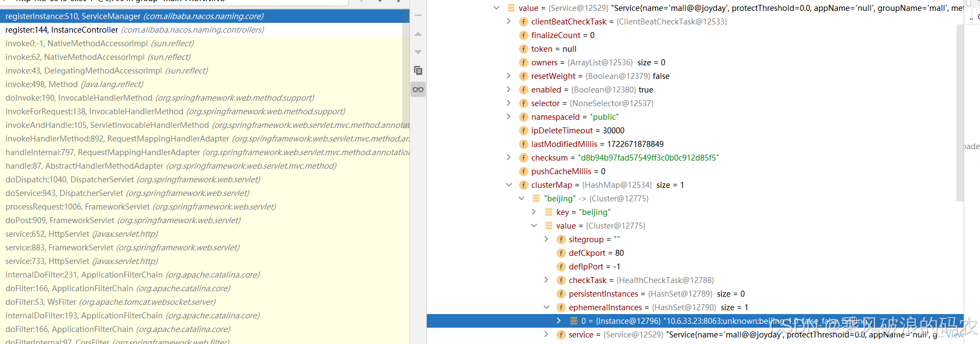This screenshot has height=344, width=980.
Task: Collapse the ephemeralInstances node
Action: (x=546, y=308)
